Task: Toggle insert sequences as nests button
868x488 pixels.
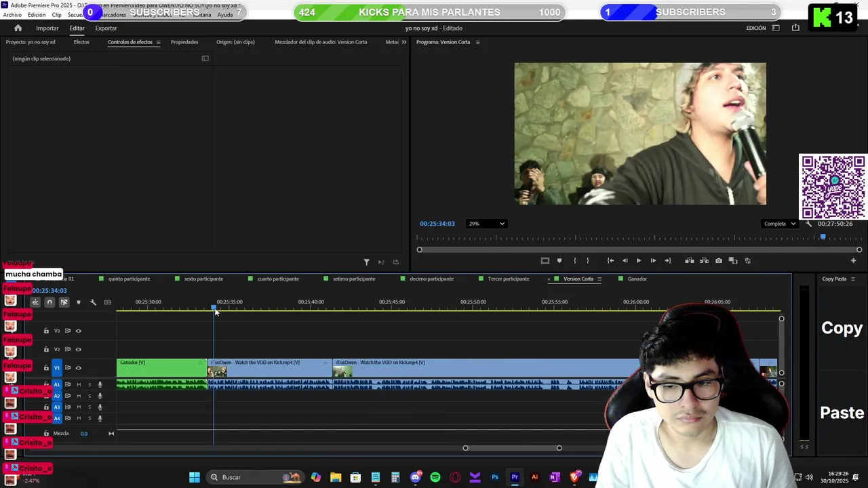Action: pyautogui.click(x=35, y=302)
